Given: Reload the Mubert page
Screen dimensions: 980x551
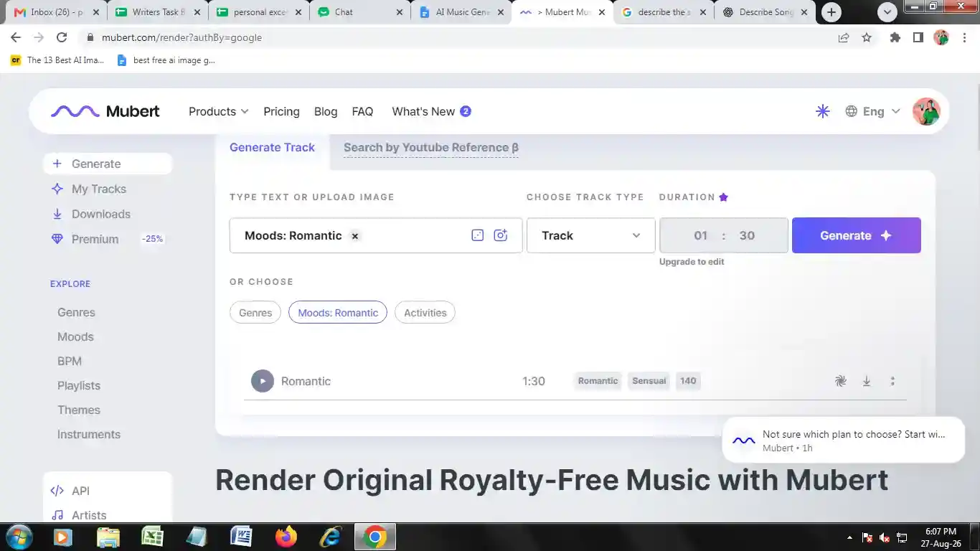Looking at the screenshot, I should tap(62, 37).
